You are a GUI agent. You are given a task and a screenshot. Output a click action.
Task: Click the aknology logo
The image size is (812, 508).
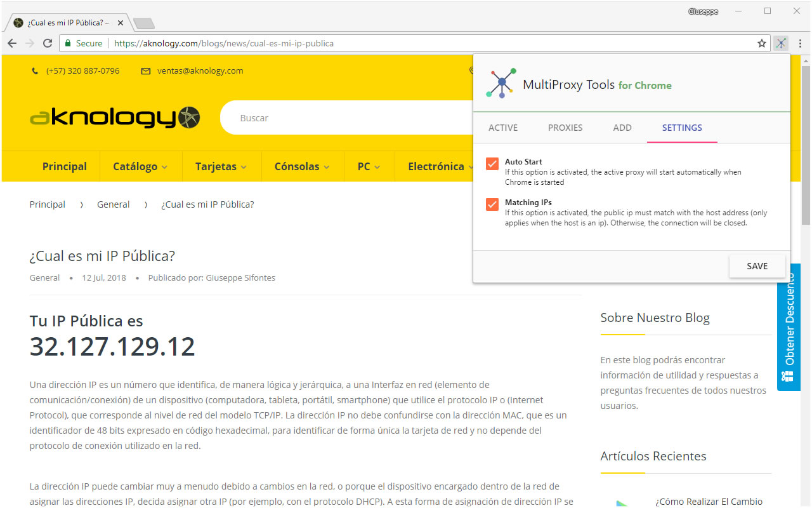(115, 117)
